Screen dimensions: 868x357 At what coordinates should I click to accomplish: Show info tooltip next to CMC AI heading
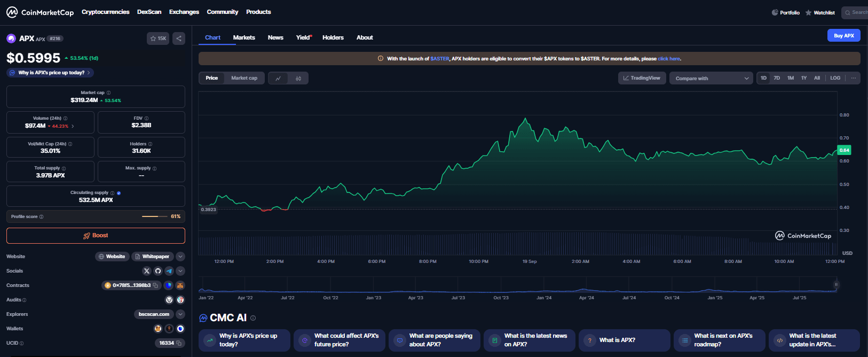253,318
